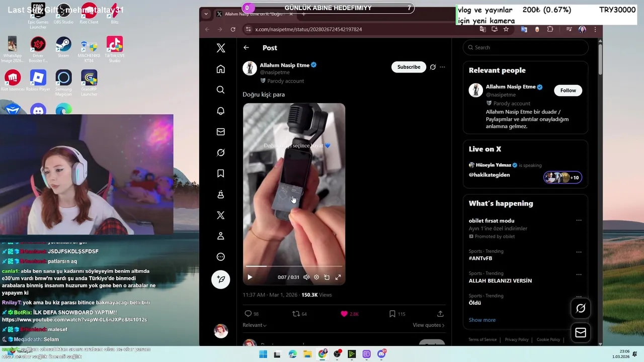Bookmark this page with Chrome star
644x362 pixels.
click(506, 29)
